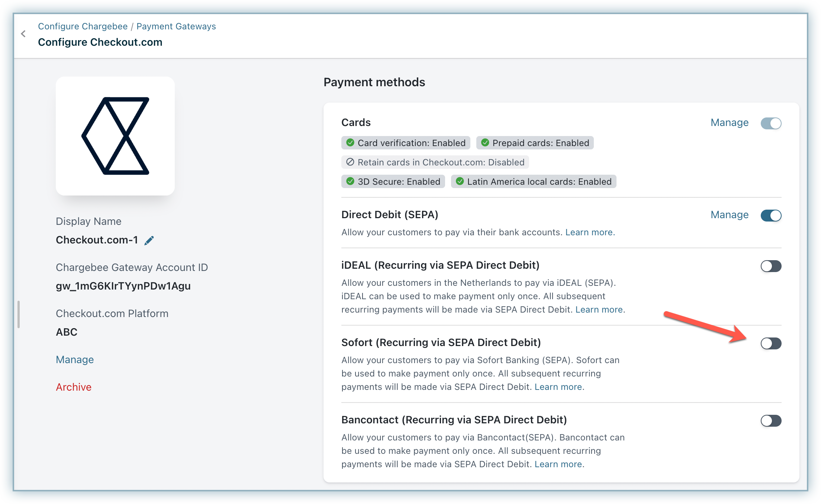821x504 pixels.
Task: Select the gateway ID gw_1mG6KIrTYynPDw1Agu
Action: coord(123,286)
